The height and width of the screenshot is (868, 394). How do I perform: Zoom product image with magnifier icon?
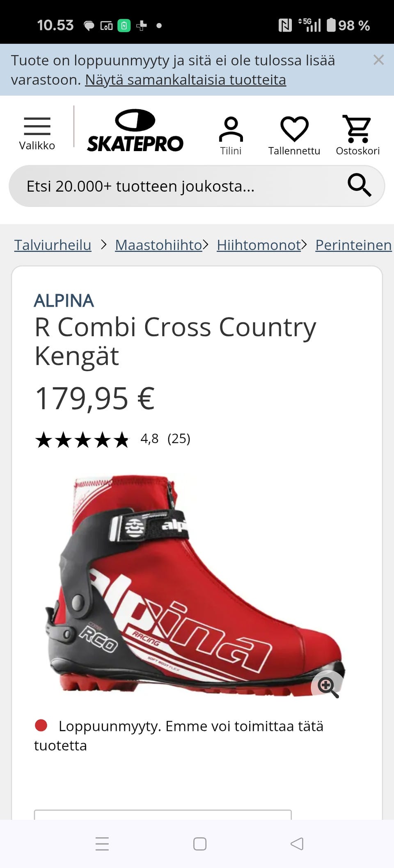tap(328, 686)
